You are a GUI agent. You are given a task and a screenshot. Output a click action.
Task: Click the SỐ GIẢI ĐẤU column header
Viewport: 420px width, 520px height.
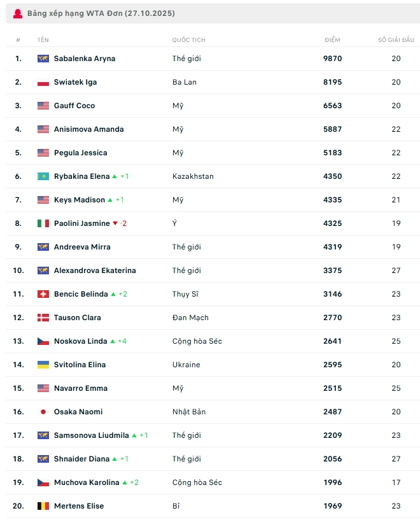(396, 40)
